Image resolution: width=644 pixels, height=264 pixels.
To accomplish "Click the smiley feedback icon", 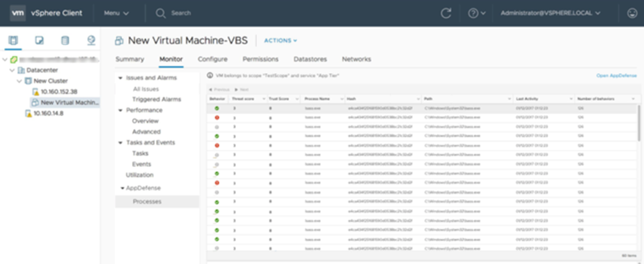I will tap(632, 13).
